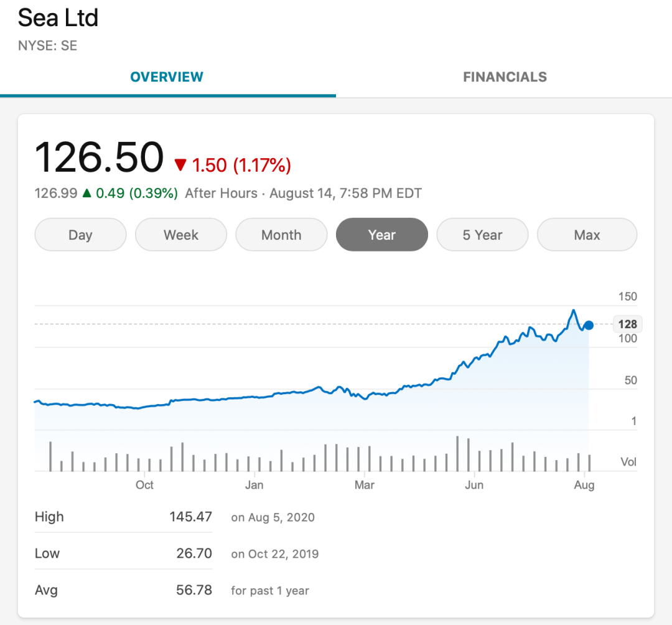672x625 pixels.
Task: Click the Vol label beside volume bars
Action: tap(628, 462)
